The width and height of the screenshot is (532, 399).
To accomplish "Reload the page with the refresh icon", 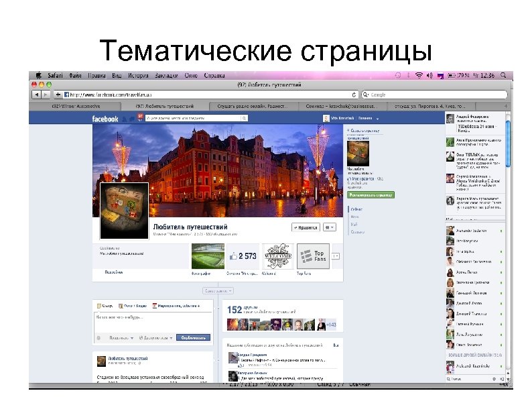I will 354,95.
